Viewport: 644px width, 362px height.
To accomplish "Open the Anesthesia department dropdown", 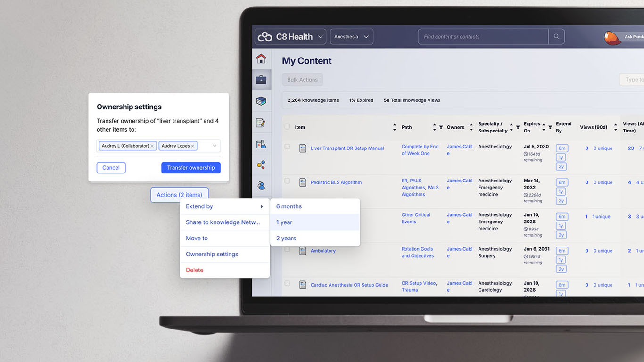I will [x=352, y=37].
